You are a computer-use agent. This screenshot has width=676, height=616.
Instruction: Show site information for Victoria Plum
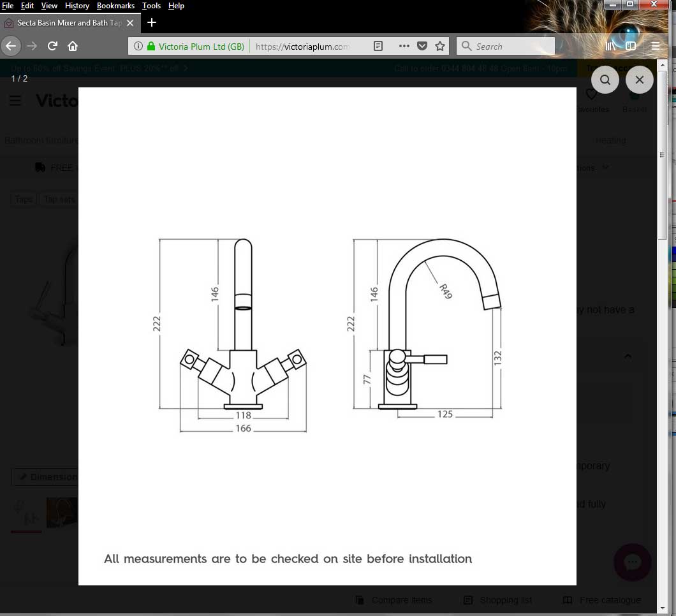[138, 46]
